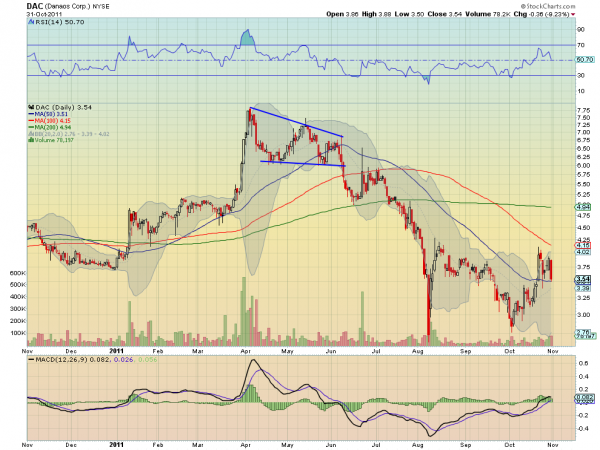The image size is (600, 450).
Task: Click the RSI(14) indicator icon
Action: [x=31, y=22]
